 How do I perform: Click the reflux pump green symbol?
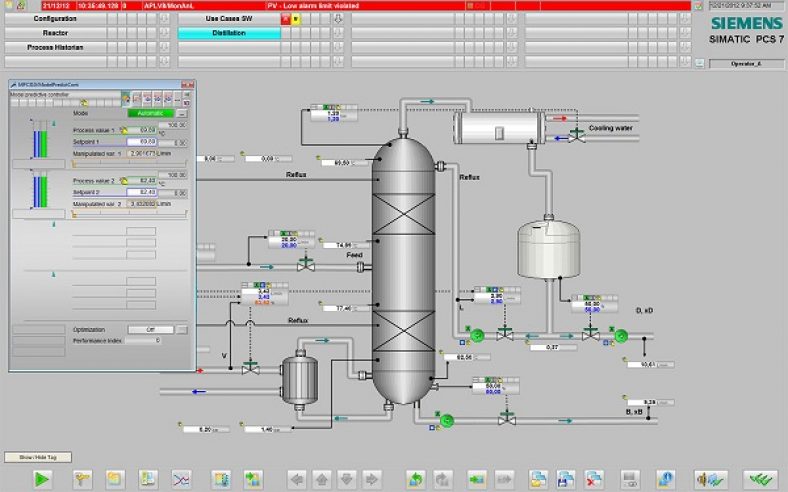click(x=477, y=335)
